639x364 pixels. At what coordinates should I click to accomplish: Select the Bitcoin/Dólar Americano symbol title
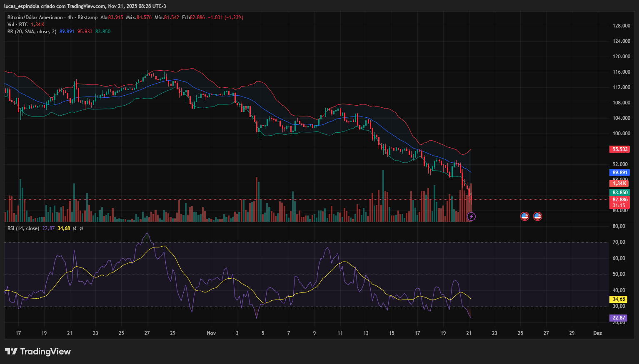click(x=35, y=17)
